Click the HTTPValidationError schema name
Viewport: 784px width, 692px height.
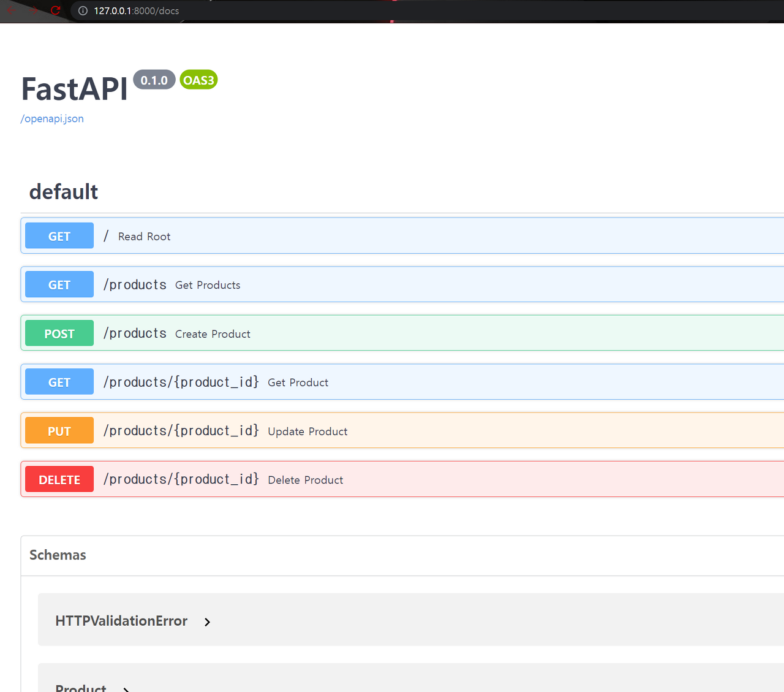(x=121, y=621)
